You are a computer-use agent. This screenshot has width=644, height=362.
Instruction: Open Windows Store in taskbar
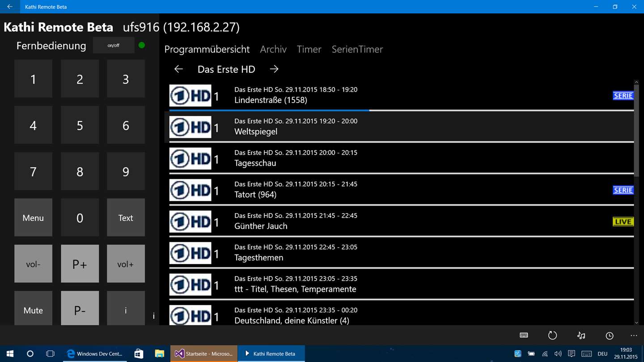pyautogui.click(x=139, y=354)
